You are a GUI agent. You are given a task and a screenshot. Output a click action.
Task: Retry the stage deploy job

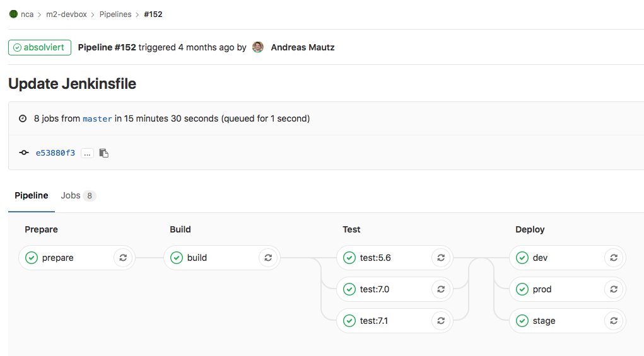pos(614,321)
